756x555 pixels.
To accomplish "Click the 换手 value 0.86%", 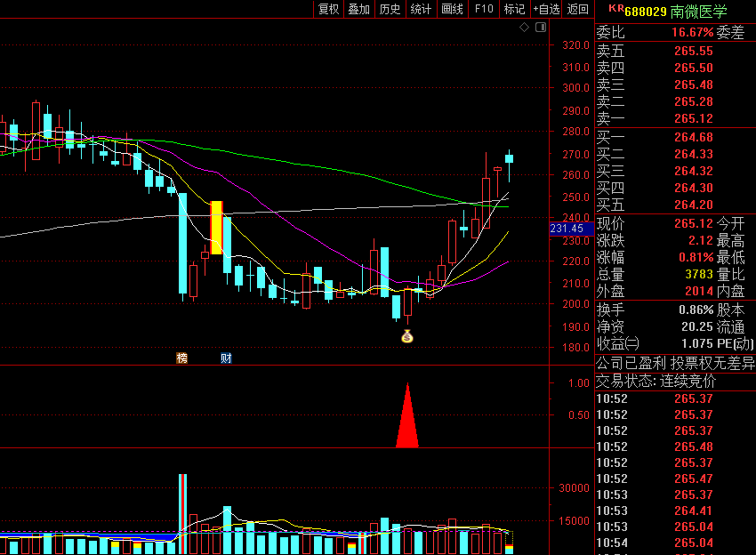I will [x=696, y=310].
